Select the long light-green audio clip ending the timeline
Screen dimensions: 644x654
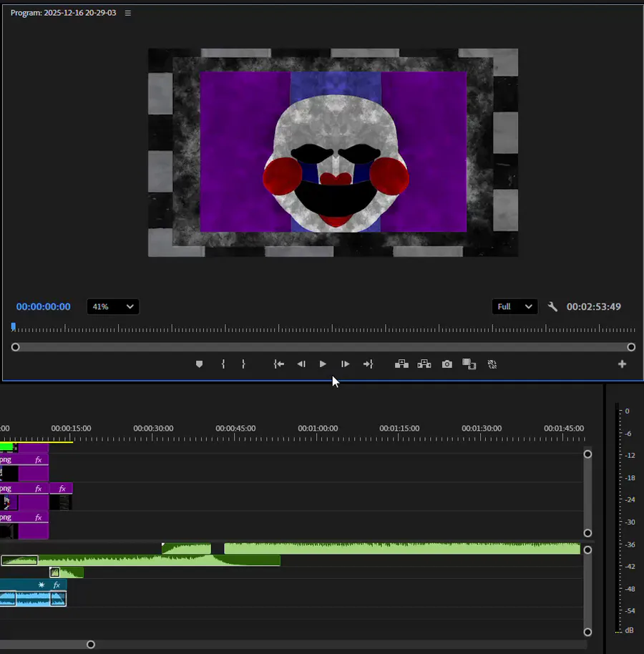click(402, 549)
